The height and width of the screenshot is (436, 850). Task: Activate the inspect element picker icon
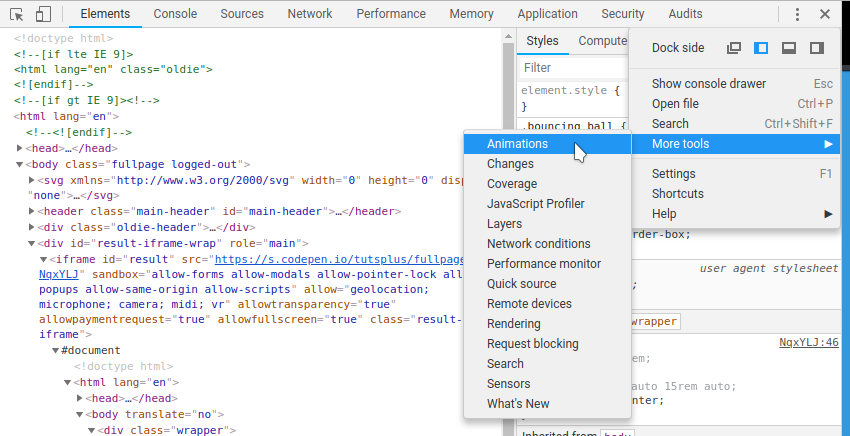coord(17,15)
